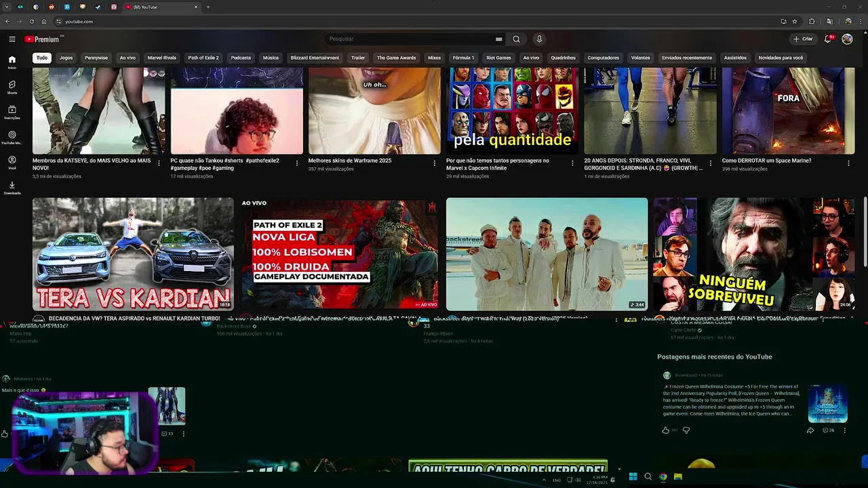Screen dimensions: 868x488
Task: Open the Backstreet Boys video thumbnail
Action: [x=547, y=254]
